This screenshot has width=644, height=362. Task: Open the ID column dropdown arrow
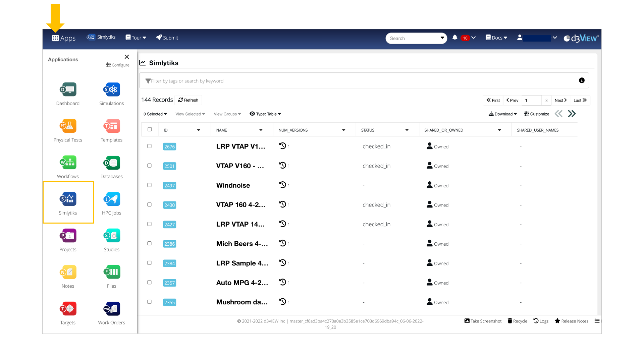(199, 130)
